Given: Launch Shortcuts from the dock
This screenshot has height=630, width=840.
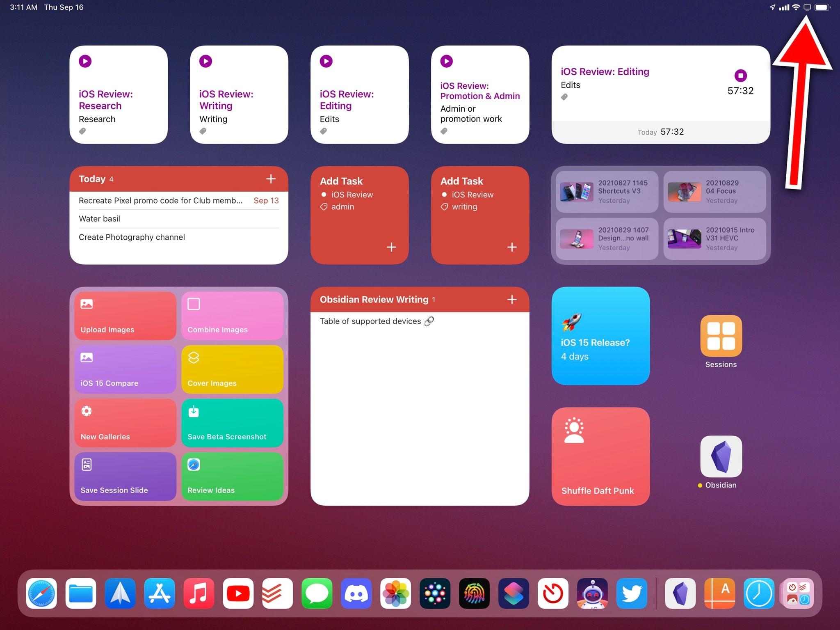Looking at the screenshot, I should (514, 593).
